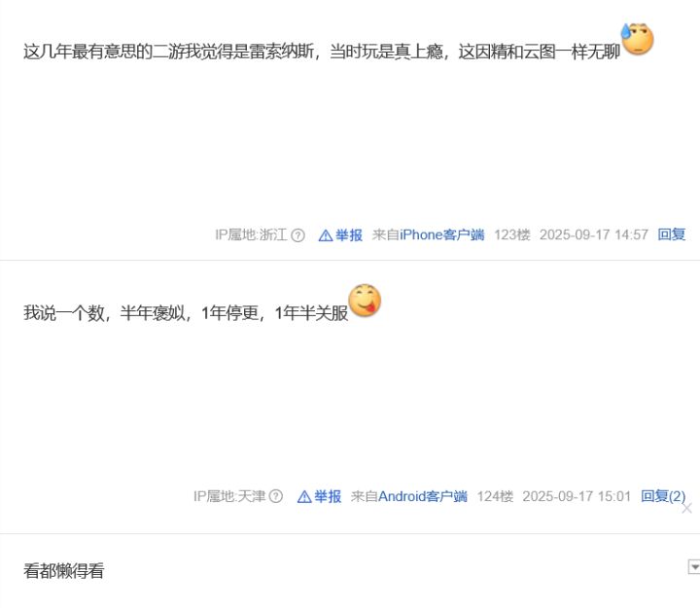Image resolution: width=700 pixels, height=608 pixels.
Task: Click the post text 看都懒得看
Action: [64, 571]
